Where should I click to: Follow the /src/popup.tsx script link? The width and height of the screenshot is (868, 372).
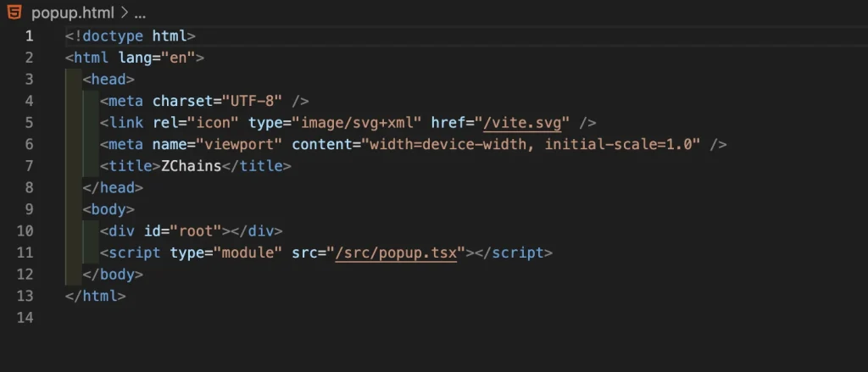point(396,253)
